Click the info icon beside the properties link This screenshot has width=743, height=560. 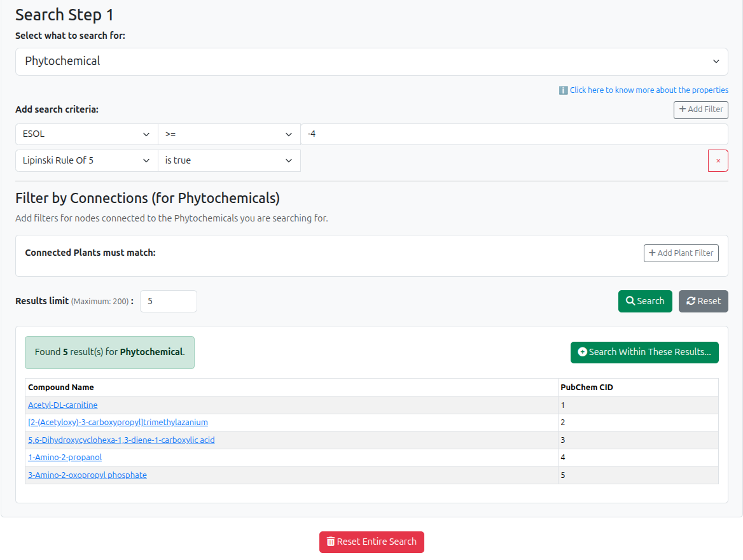[564, 90]
